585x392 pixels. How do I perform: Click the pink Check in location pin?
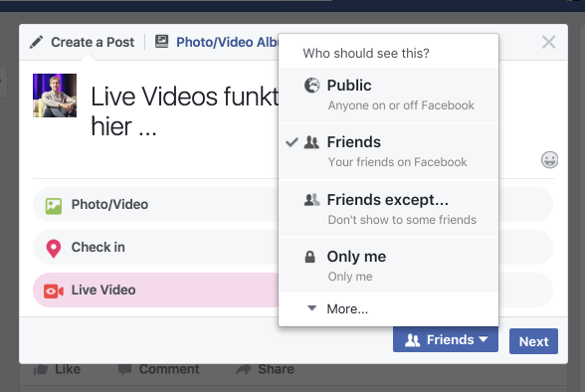(54, 249)
